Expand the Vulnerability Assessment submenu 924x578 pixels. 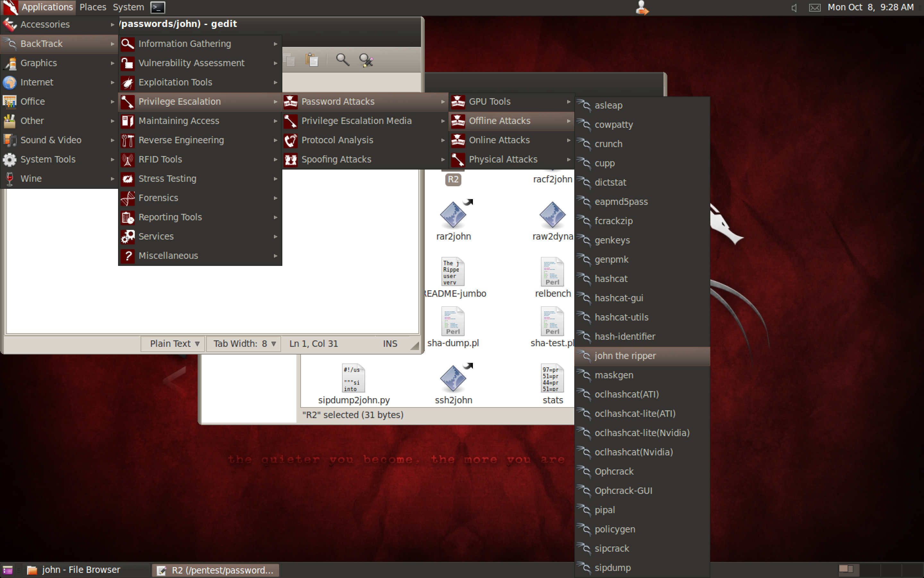click(x=200, y=63)
